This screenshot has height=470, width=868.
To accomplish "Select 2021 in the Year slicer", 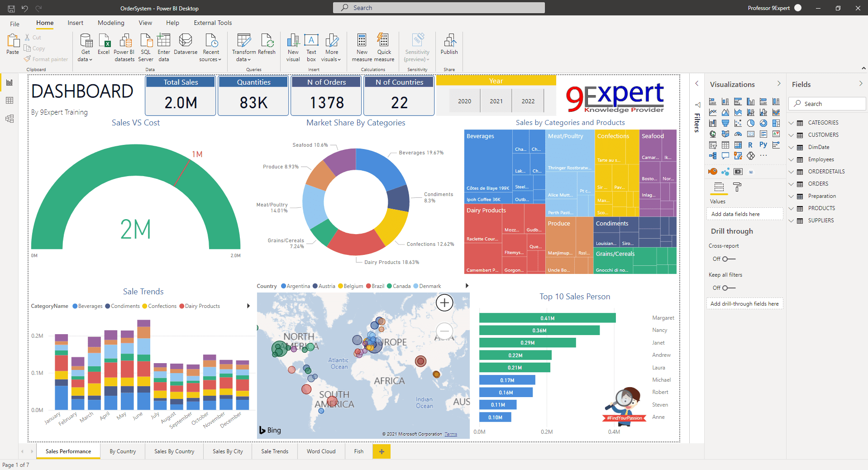I will pos(496,101).
